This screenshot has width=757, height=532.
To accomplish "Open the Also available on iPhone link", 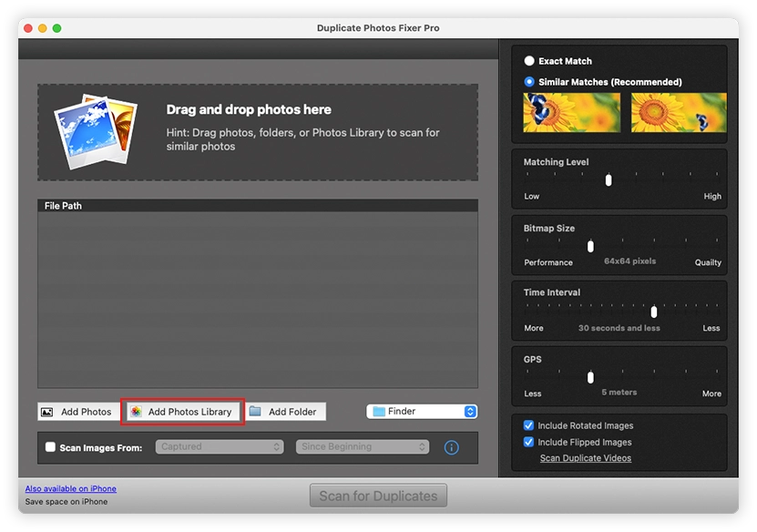I will [70, 488].
